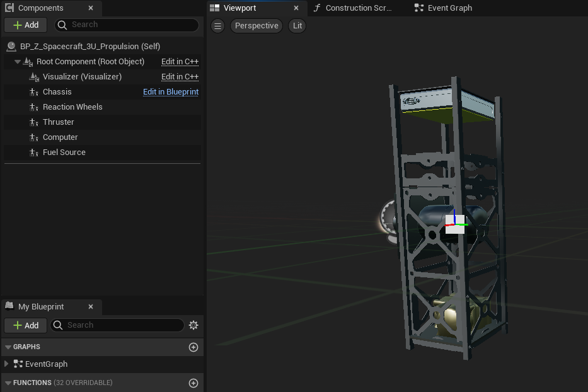Click the Visualizer component icon
This screenshot has height=392, width=588.
[34, 77]
